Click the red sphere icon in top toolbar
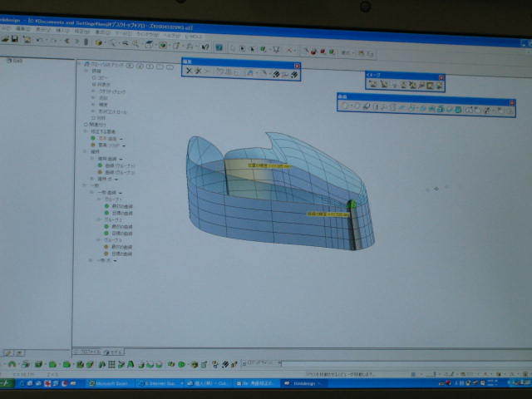This screenshot has width=532, height=399. pyautogui.click(x=313, y=52)
